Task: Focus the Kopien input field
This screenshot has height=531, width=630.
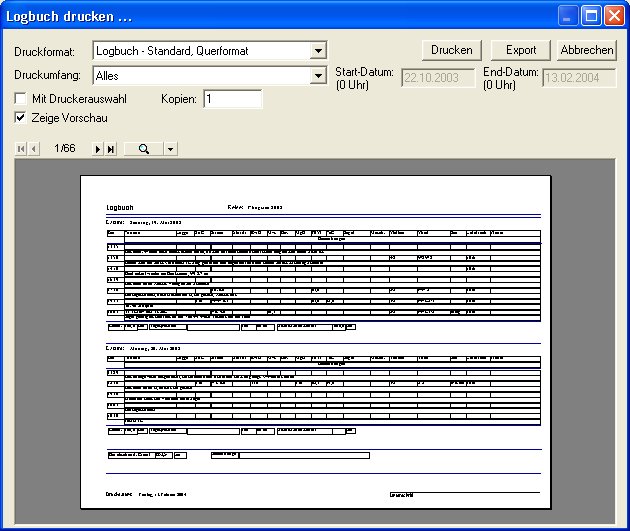Action: pyautogui.click(x=233, y=99)
